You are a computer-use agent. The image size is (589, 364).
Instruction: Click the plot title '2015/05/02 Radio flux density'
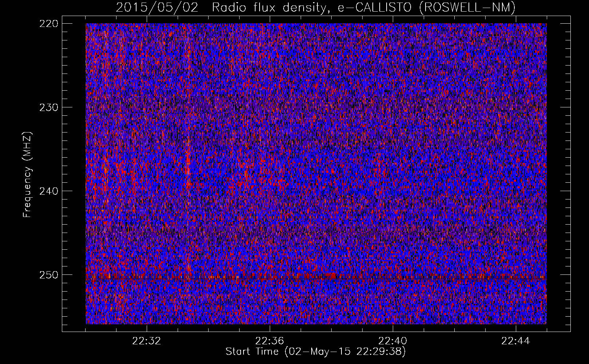pyautogui.click(x=316, y=7)
